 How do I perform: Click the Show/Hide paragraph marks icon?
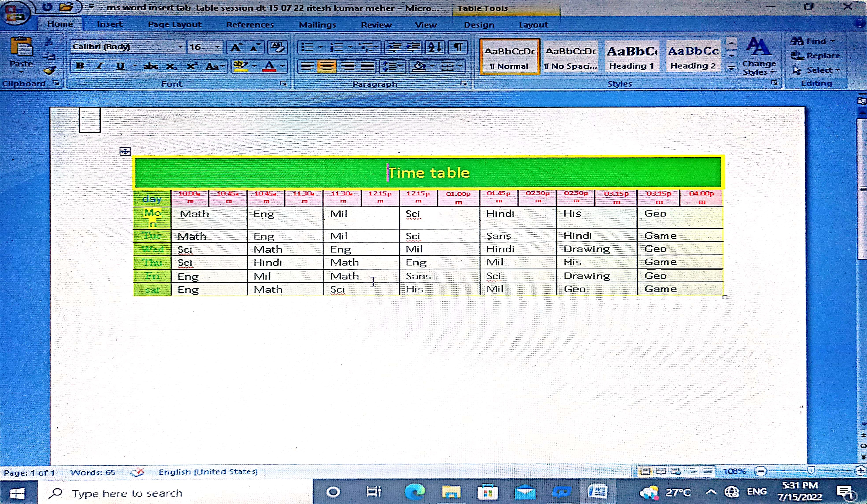[x=458, y=47]
